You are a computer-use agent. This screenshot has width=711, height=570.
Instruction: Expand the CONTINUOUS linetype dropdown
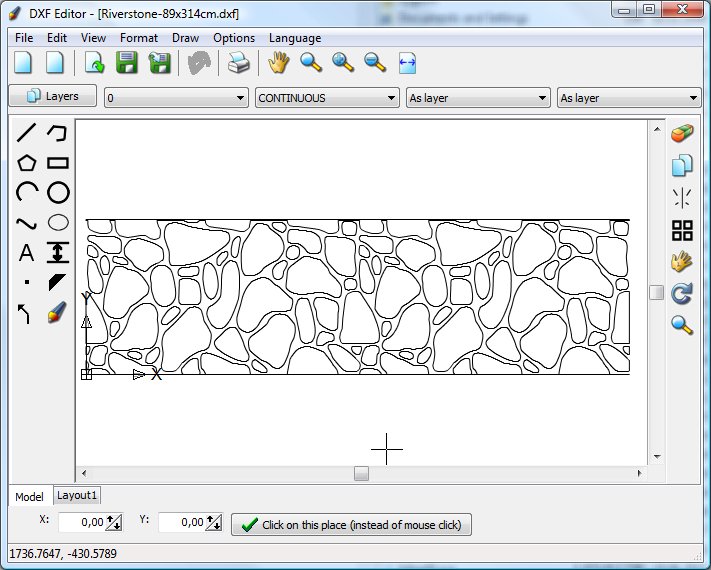(x=327, y=98)
